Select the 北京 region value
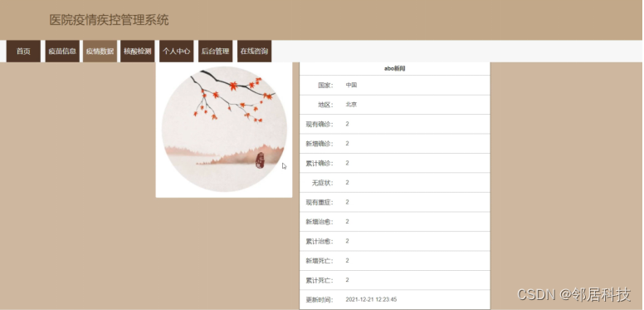Viewport: 644px width, 310px height. [351, 105]
